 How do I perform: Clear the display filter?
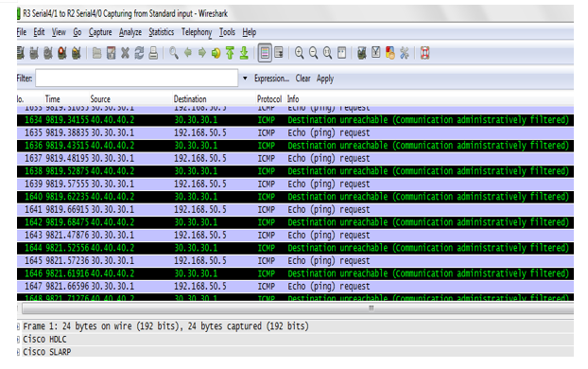[303, 79]
